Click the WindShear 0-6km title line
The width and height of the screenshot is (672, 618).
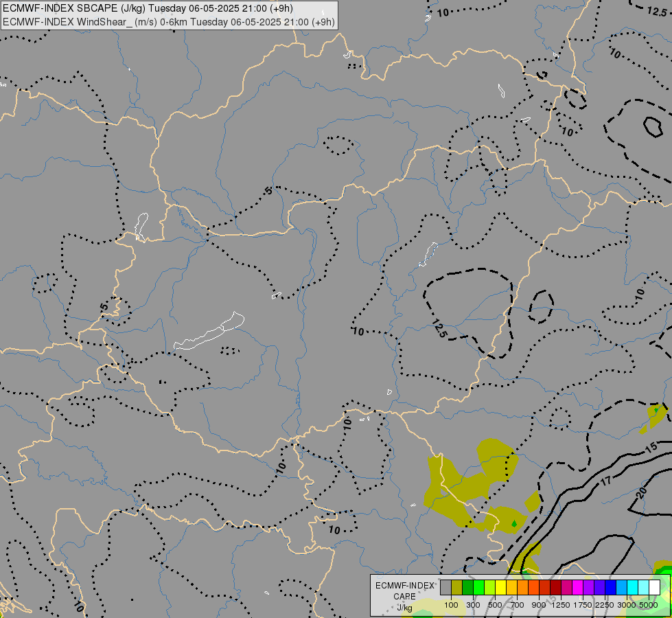pyautogui.click(x=169, y=22)
